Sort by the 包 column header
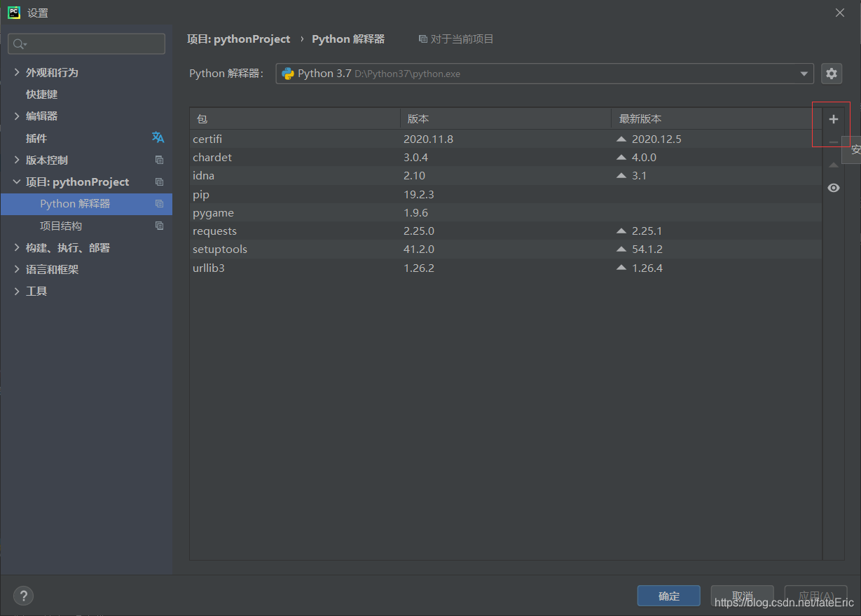This screenshot has height=616, width=861. point(295,118)
